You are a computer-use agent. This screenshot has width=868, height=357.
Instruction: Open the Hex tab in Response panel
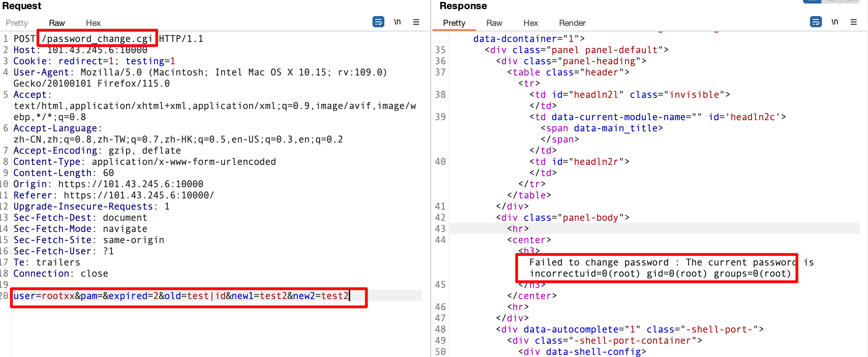click(530, 23)
